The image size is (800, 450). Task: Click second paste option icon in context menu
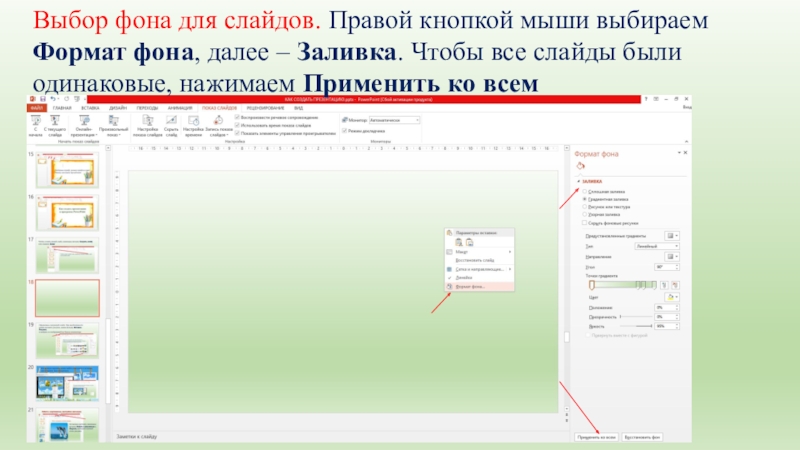(x=469, y=242)
